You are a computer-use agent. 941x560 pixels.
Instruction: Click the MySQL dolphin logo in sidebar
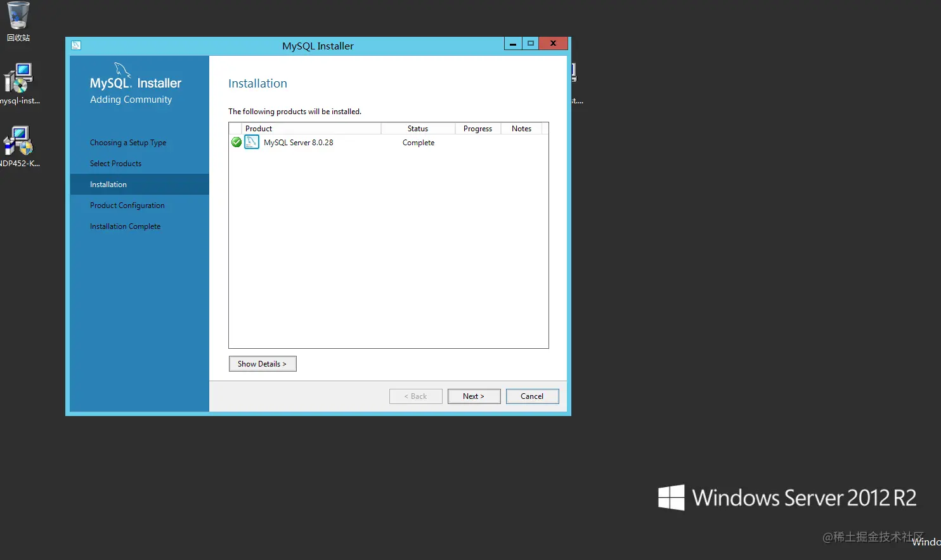point(122,69)
